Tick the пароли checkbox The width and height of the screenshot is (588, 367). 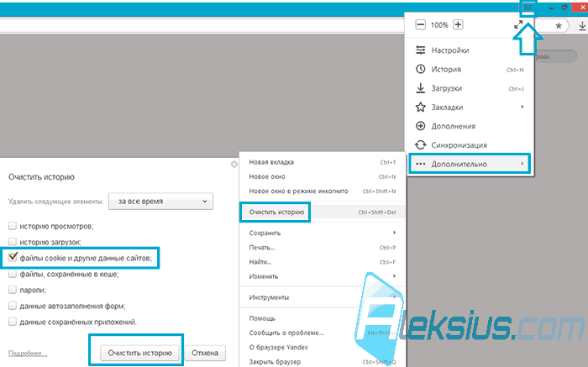pyautogui.click(x=13, y=290)
